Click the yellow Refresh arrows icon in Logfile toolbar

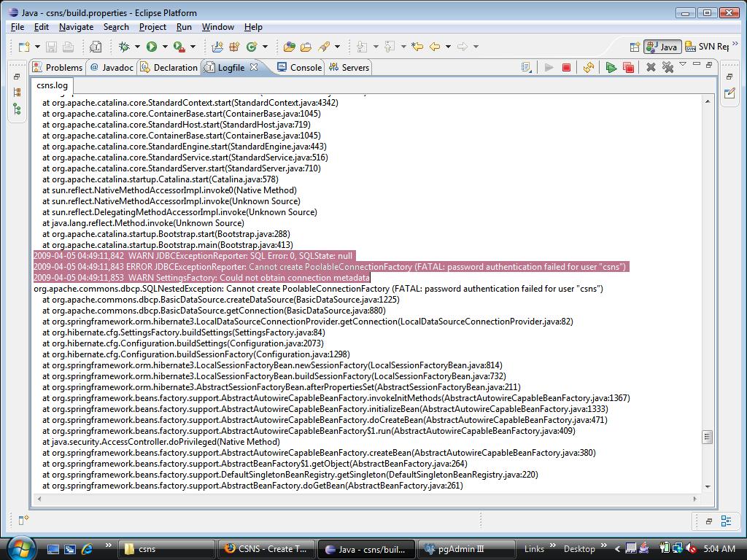pos(589,67)
